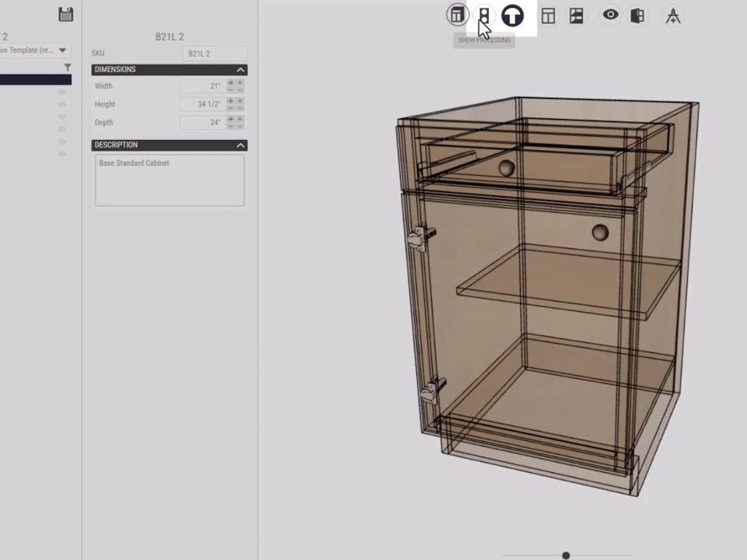Click the filter funnel icon
This screenshot has width=747, height=560.
68,68
